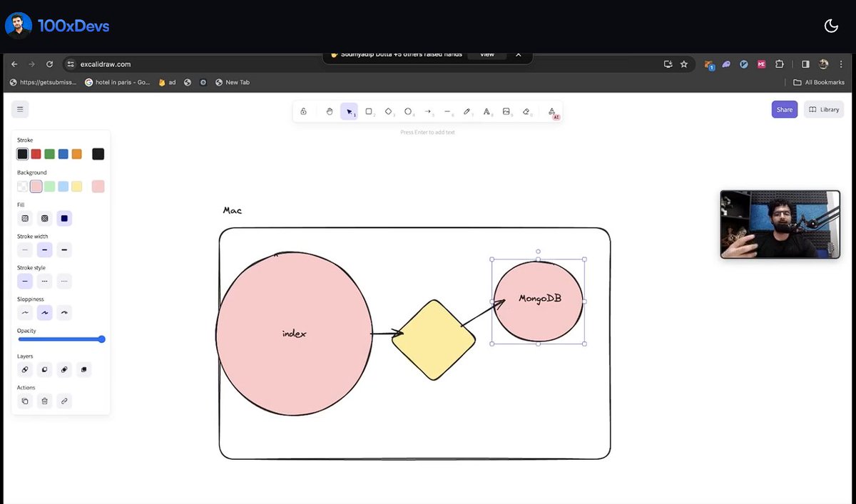Set fill to cross-hatch pattern
The height and width of the screenshot is (504, 856).
45,219
